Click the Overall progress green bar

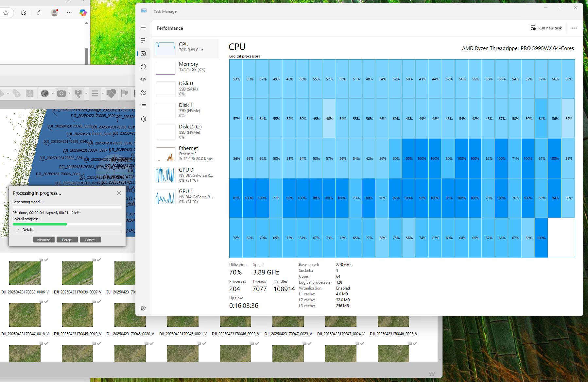point(40,224)
